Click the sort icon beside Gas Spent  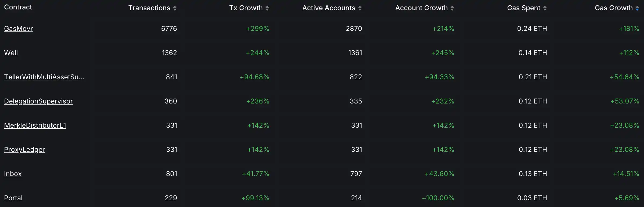point(545,8)
